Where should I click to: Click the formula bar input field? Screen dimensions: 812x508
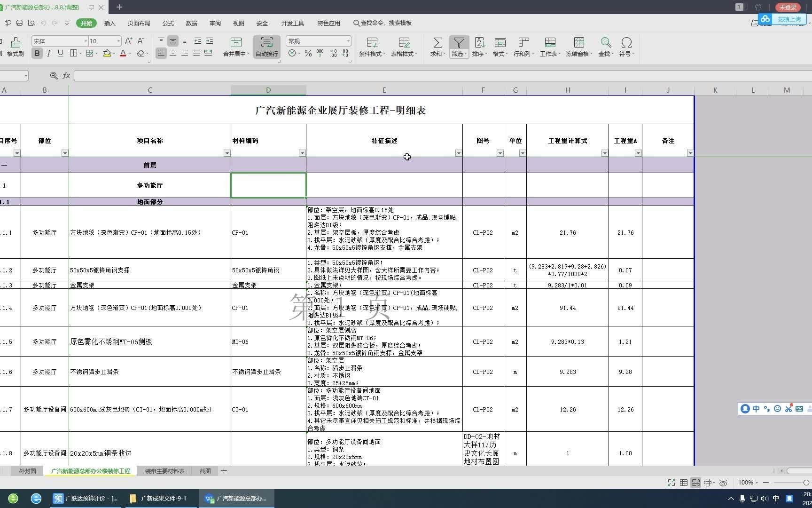point(442,76)
